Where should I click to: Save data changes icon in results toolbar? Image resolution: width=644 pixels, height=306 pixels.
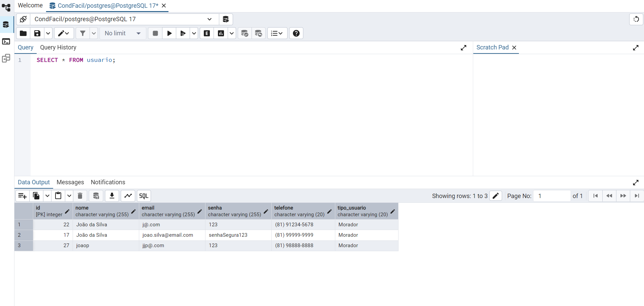click(x=96, y=196)
